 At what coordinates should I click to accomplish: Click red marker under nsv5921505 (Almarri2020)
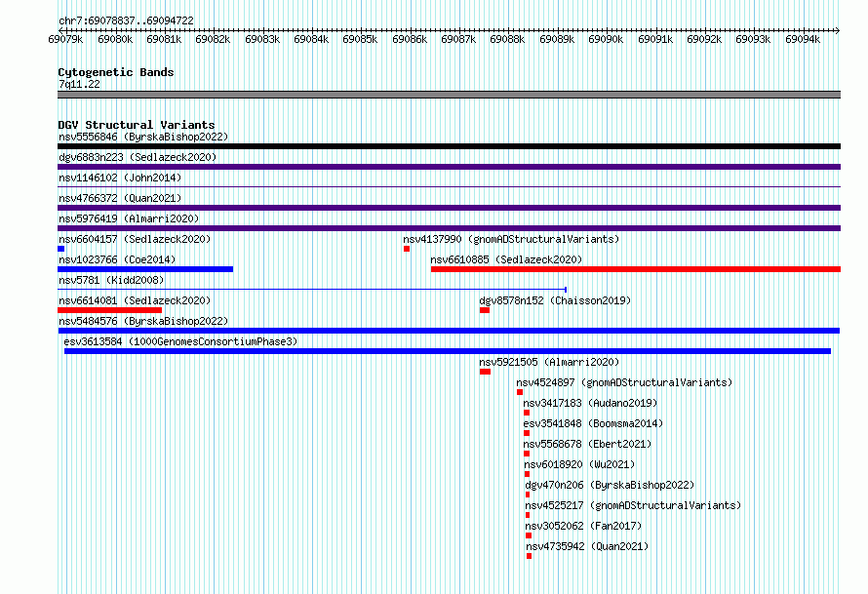(x=485, y=372)
